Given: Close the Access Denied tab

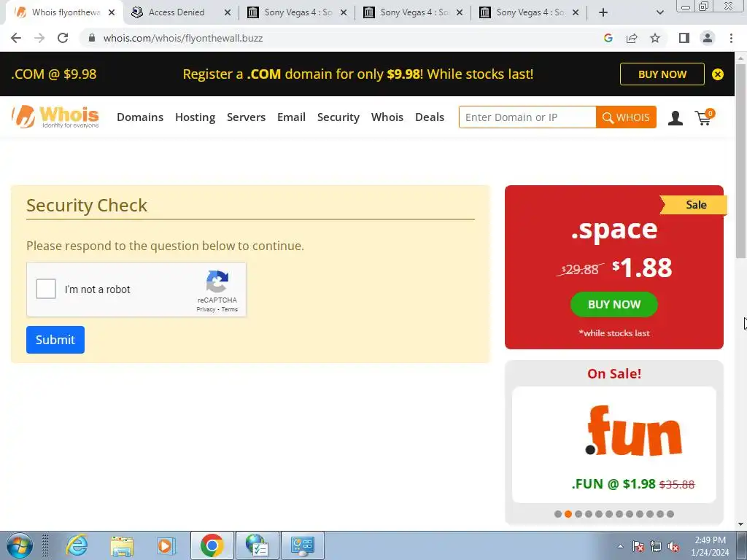Looking at the screenshot, I should click(x=228, y=12).
